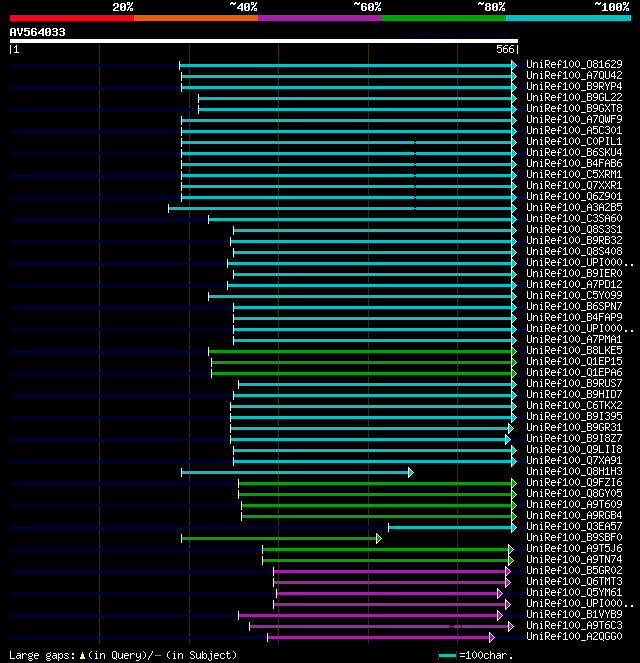Select the UniRef100_Q1EPA6 entry
Image resolution: width=640 pixels, height=663 pixels.
574,372
